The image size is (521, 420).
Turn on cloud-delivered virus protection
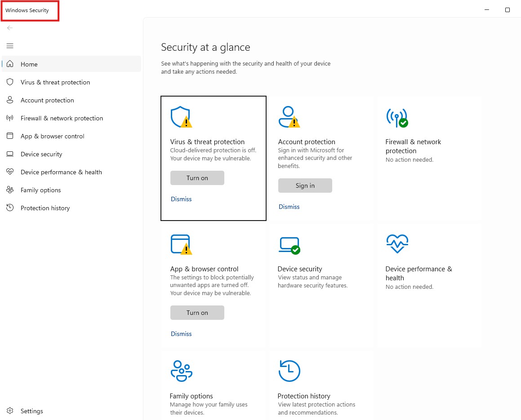pyautogui.click(x=197, y=178)
